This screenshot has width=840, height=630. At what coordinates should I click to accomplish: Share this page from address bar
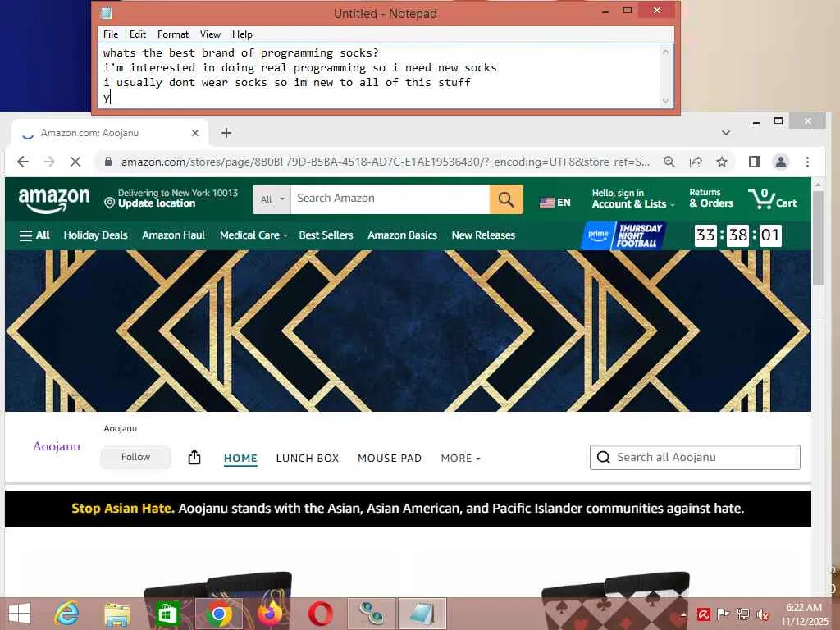696,162
